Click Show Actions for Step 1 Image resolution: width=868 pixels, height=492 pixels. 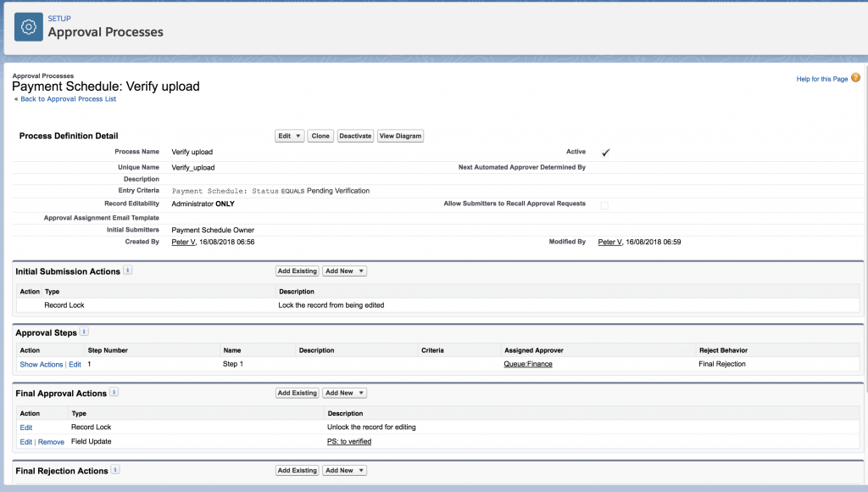pos(41,364)
